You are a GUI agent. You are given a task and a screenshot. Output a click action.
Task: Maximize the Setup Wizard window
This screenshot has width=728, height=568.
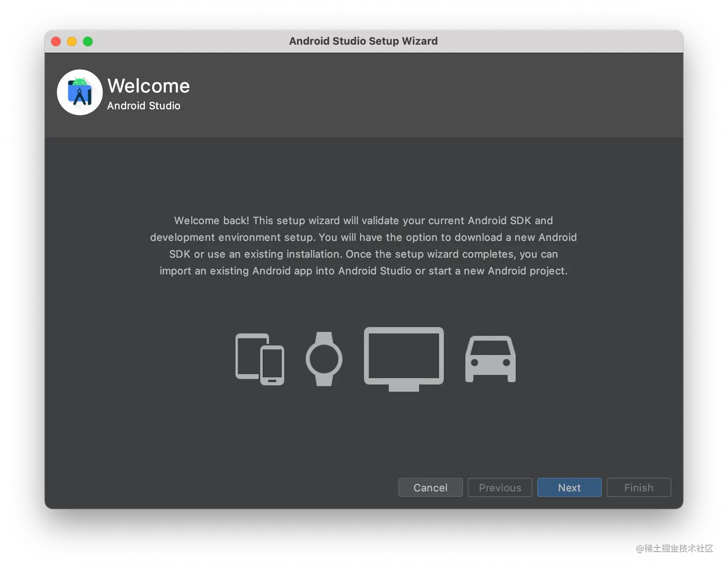(x=88, y=41)
